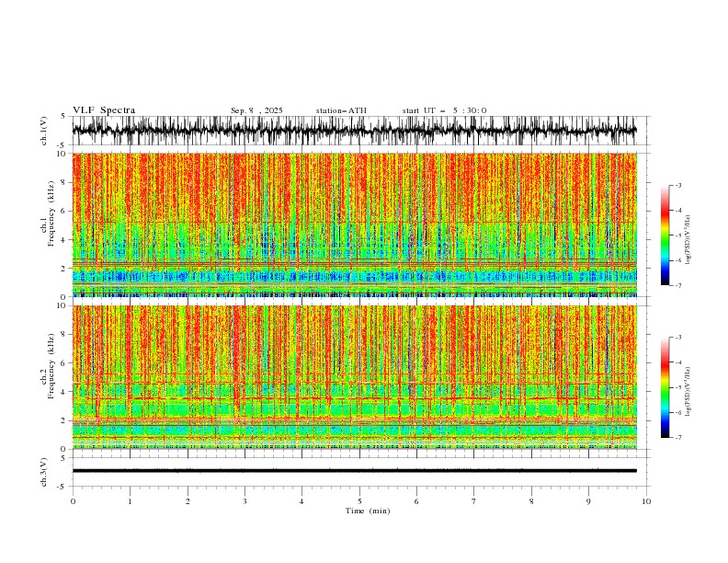
Task: Click the log(PSD) label next to ch.1 colorbar
Action: [688, 240]
